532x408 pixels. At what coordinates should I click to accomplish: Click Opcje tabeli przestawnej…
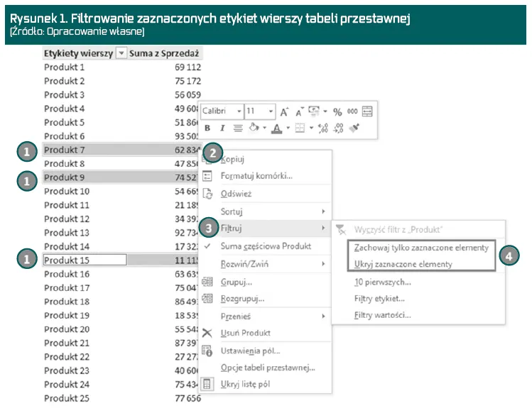[x=267, y=368]
